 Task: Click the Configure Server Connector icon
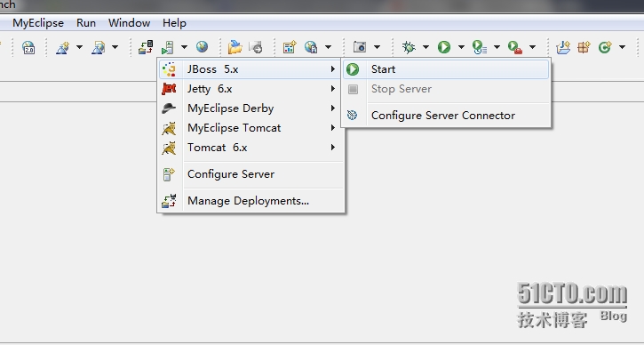[x=352, y=115]
